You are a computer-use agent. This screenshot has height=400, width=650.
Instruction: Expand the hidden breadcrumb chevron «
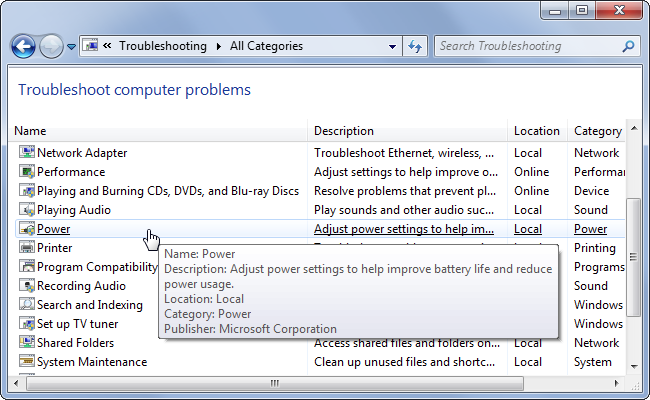107,46
